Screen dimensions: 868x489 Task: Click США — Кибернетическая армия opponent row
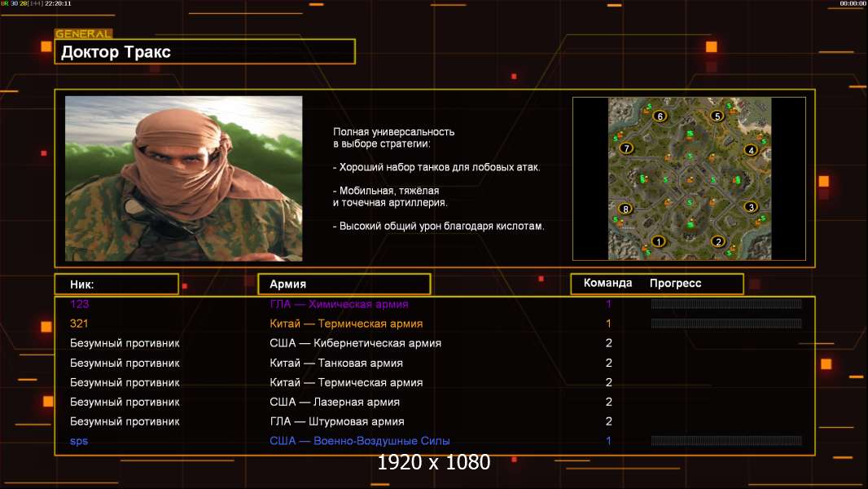tap(355, 343)
